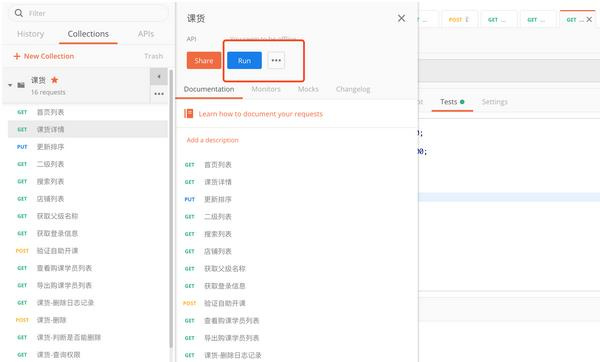The image size is (600, 362).
Task: Click into the Filter search field
Action: 88,13
